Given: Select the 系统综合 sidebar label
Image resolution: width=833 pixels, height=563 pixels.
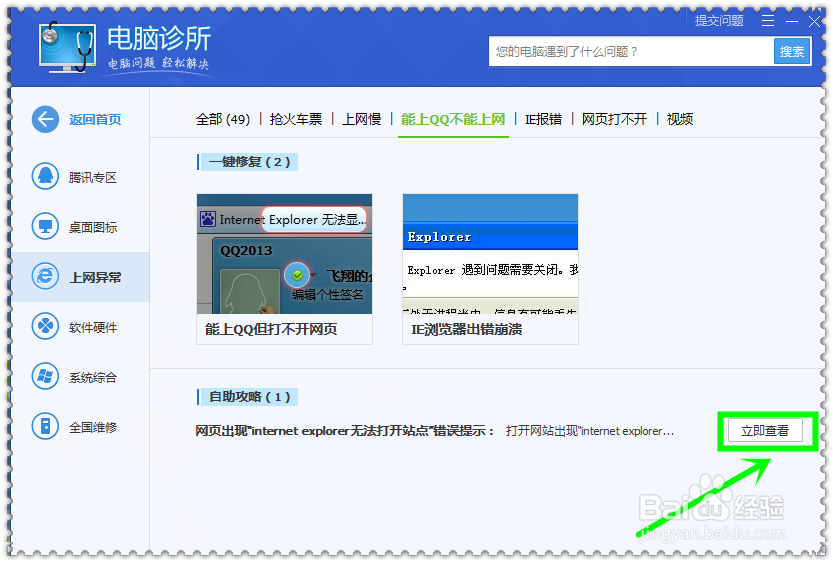Looking at the screenshot, I should tap(92, 377).
